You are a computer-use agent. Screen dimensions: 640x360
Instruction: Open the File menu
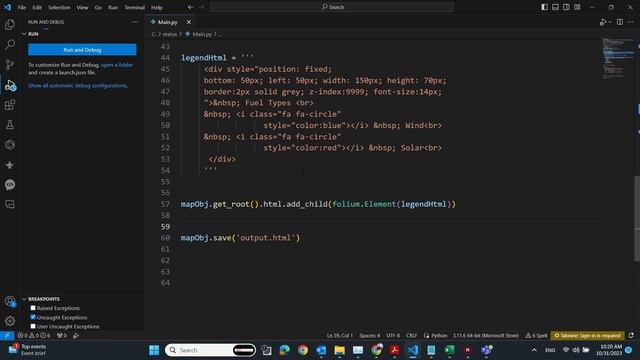[x=22, y=7]
